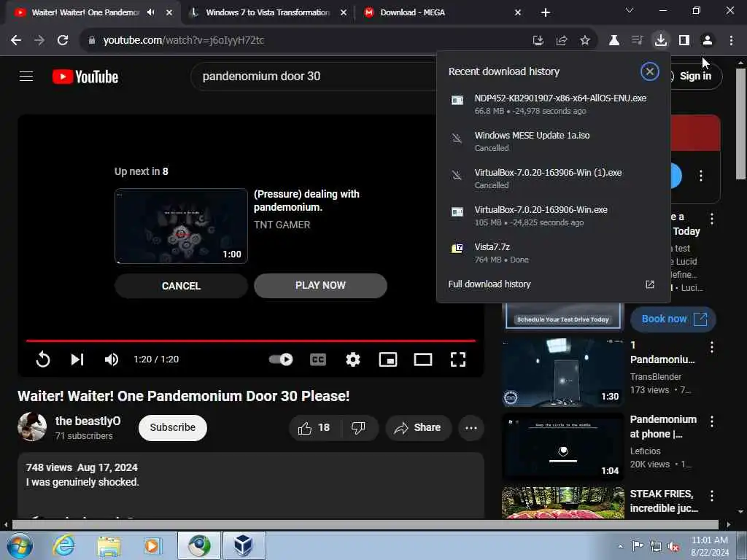Screen dimensions: 747x560
Task: Cancel the up next autoplay
Action: click(x=181, y=286)
